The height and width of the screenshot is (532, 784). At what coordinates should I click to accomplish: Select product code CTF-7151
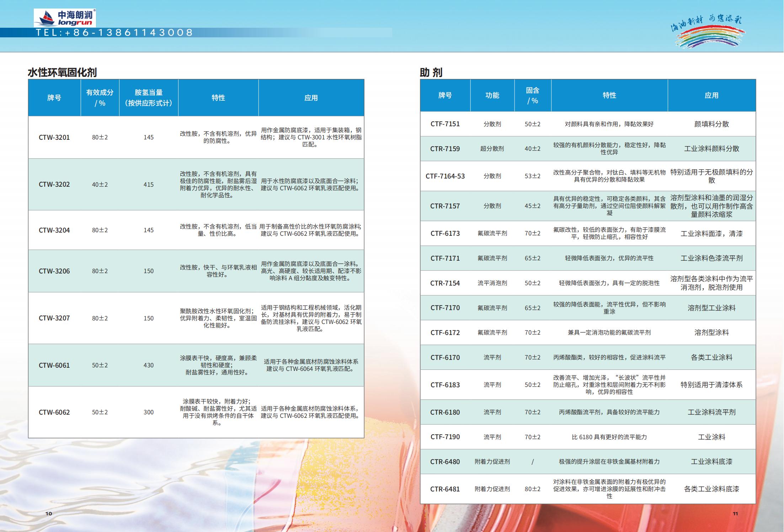point(445,124)
